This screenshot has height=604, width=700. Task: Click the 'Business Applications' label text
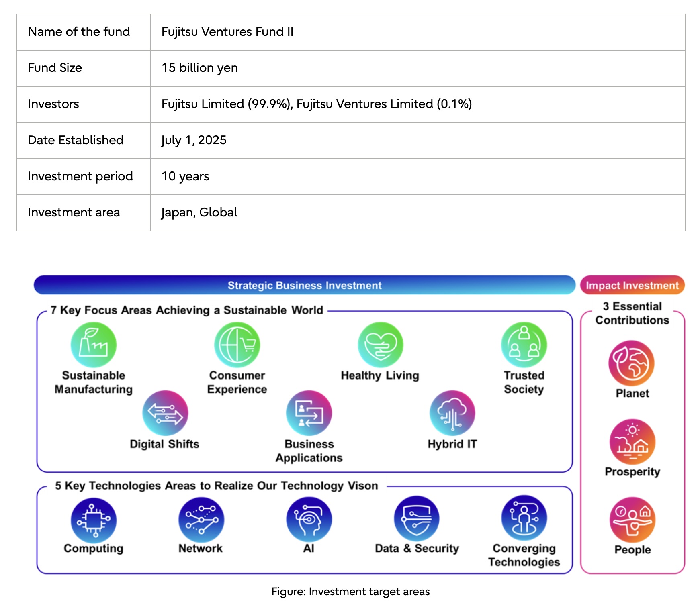point(309,451)
